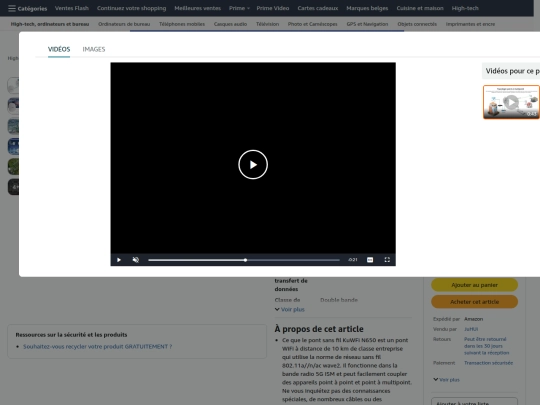
Task: Click Acheter cet article button
Action: pos(474,302)
